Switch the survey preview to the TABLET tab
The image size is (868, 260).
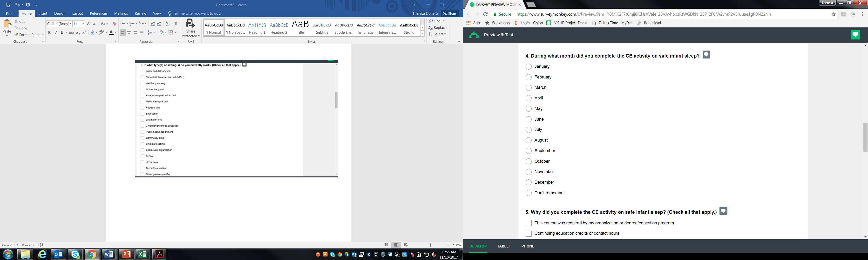click(x=504, y=246)
